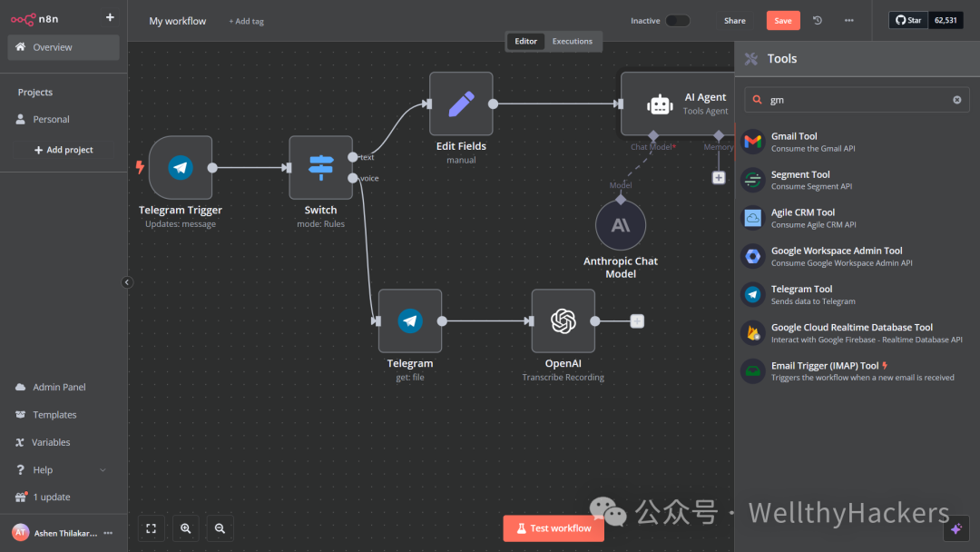This screenshot has height=552, width=980.
Task: Click Add project button
Action: 64,150
